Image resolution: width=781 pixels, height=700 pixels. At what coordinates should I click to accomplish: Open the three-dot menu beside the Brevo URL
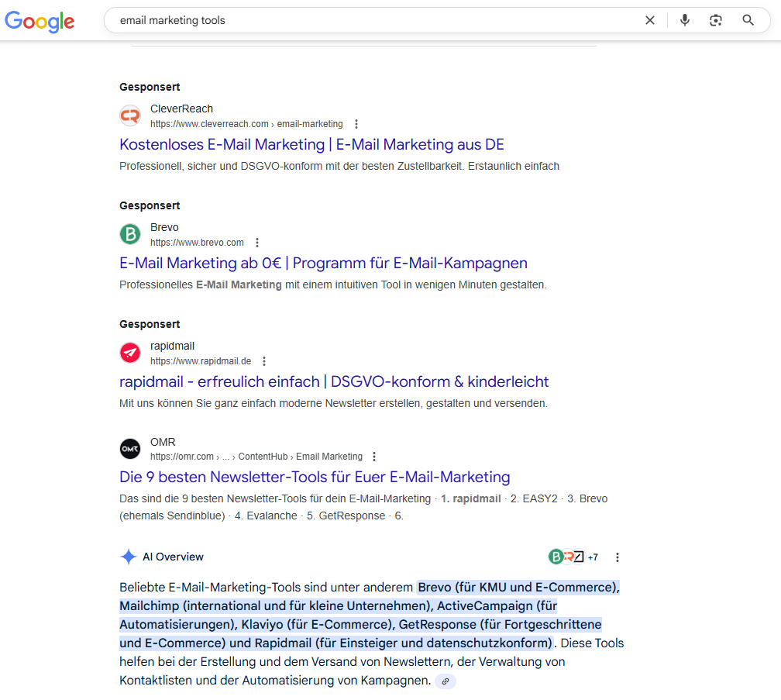[x=256, y=242]
